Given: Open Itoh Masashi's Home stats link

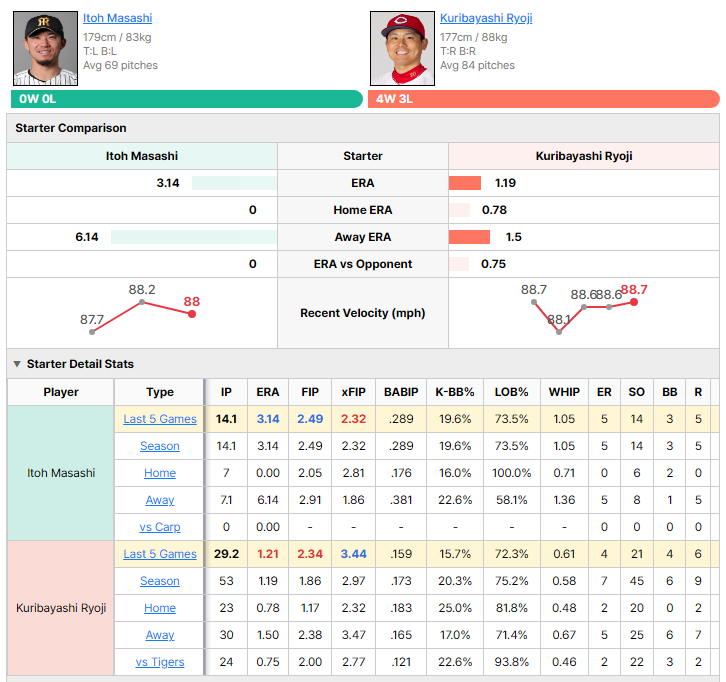Looking at the screenshot, I should coord(160,473).
